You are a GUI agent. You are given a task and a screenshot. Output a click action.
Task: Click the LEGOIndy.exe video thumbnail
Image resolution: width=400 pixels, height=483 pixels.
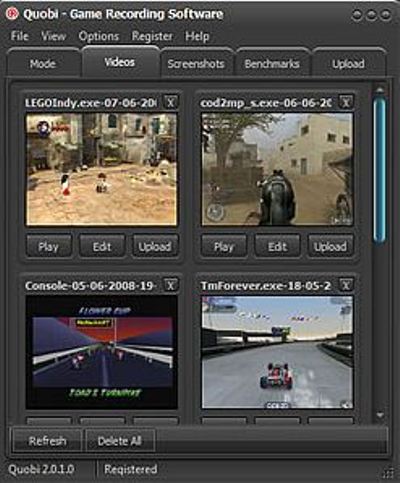(x=102, y=169)
